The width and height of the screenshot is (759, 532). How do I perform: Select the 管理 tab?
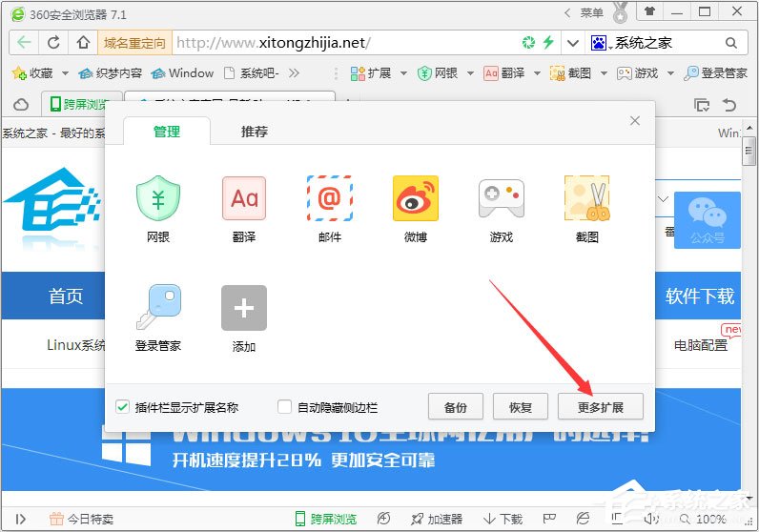[x=167, y=132]
